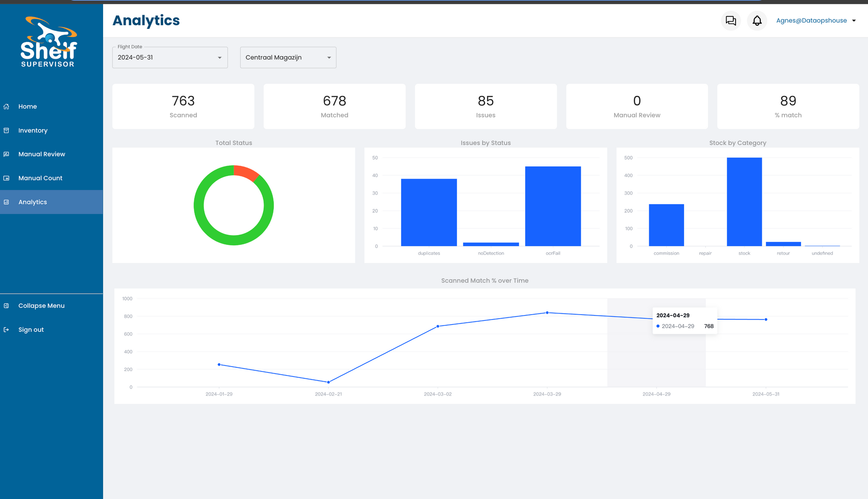Click the Collapse Menu icon

6,306
